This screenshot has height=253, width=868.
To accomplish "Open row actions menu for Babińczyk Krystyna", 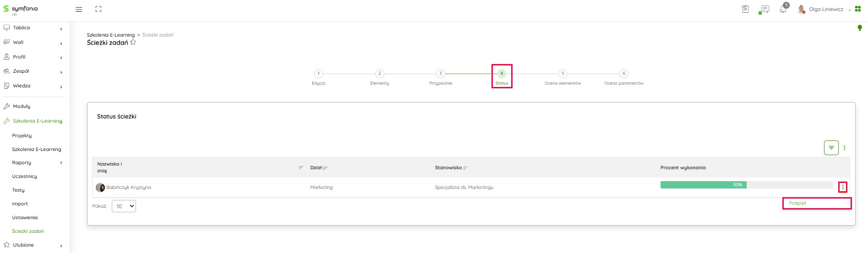I will coord(842,187).
